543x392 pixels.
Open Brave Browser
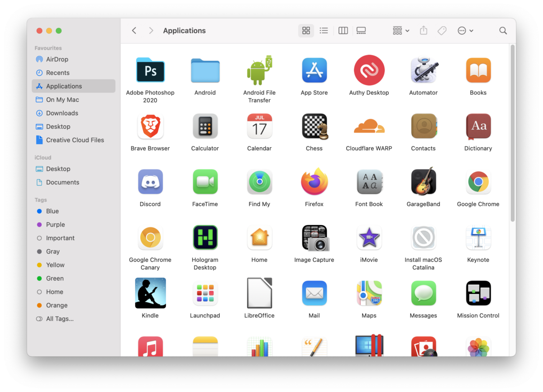(x=150, y=126)
